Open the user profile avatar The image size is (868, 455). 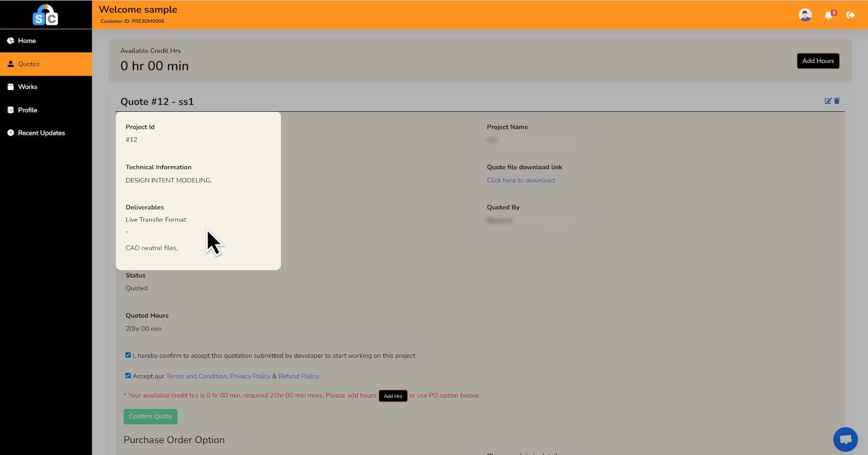point(805,15)
